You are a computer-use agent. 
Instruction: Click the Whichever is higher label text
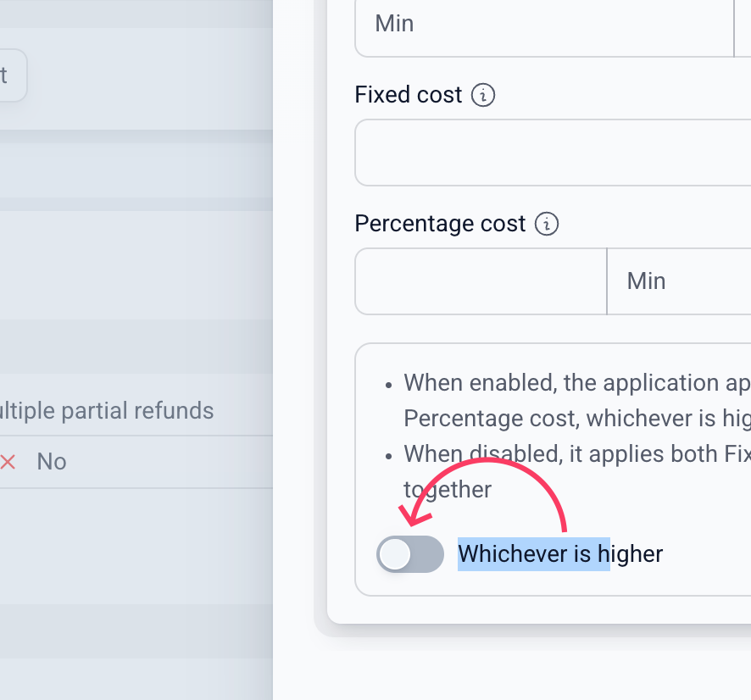tap(560, 554)
